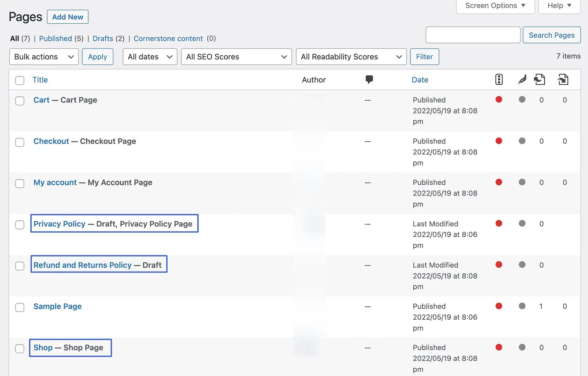Expand the All SEO Scores dropdown
This screenshot has height=376, width=588.
coord(236,57)
